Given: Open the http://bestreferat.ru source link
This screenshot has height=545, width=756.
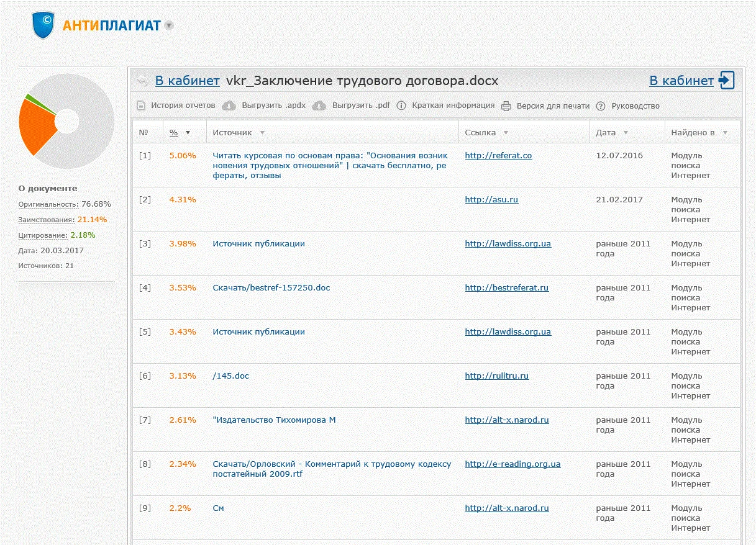Looking at the screenshot, I should [x=506, y=288].
